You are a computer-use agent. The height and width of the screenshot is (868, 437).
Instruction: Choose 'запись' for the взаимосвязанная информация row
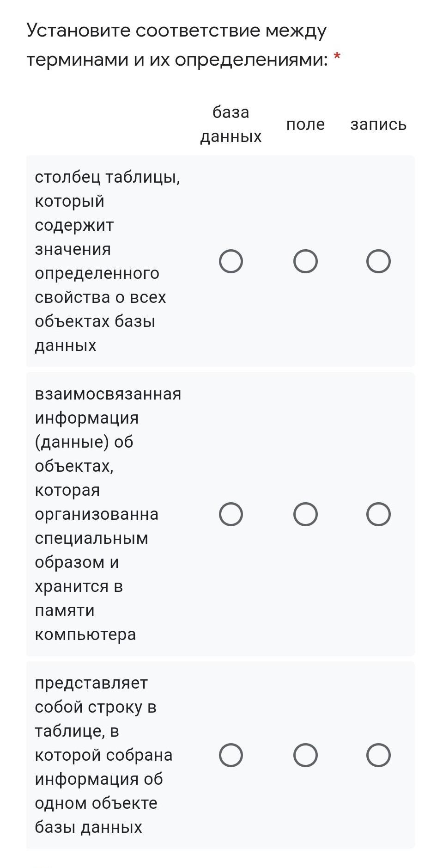pyautogui.click(x=378, y=514)
